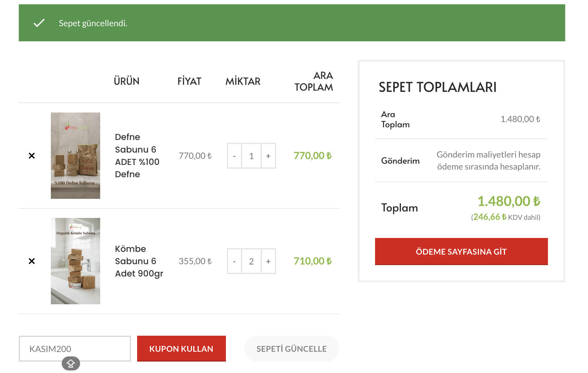Decrease Defne Sabunu quantity with minus

pyautogui.click(x=234, y=156)
